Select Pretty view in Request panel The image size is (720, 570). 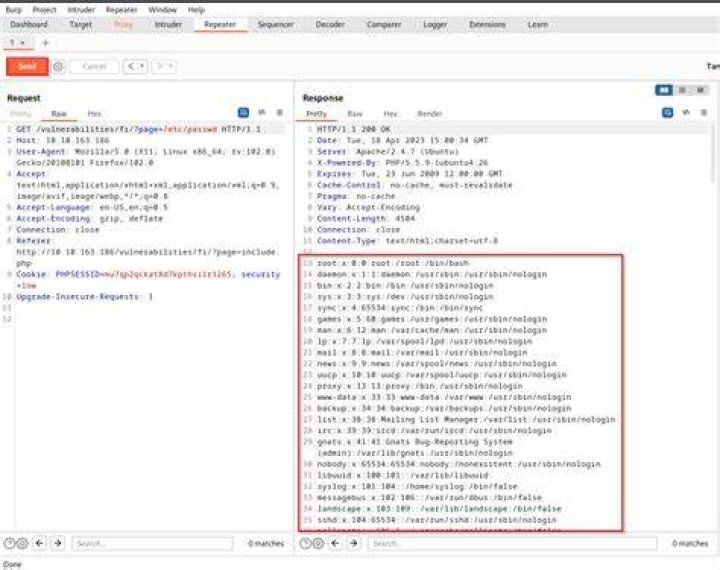click(x=21, y=114)
